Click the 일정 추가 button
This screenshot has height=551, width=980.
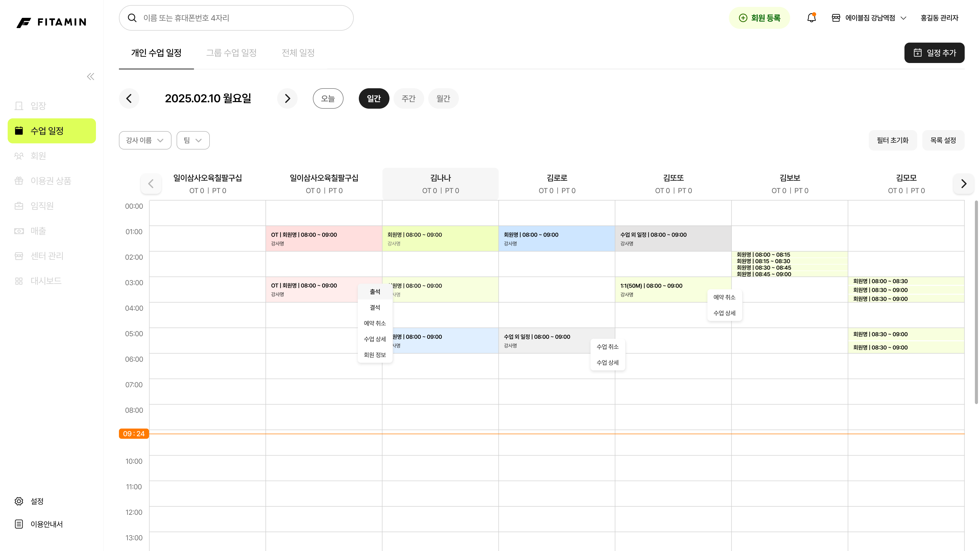934,53
